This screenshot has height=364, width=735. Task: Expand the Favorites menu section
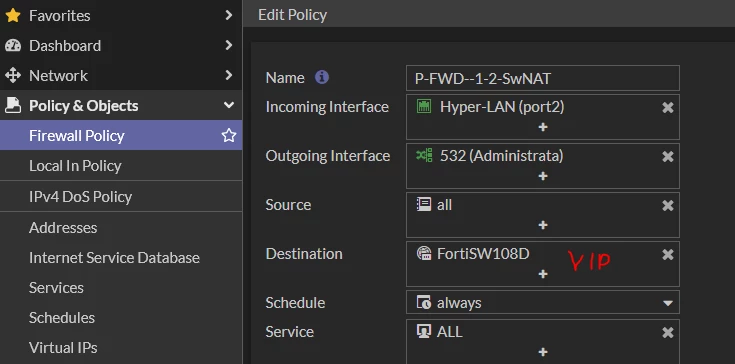(x=121, y=15)
